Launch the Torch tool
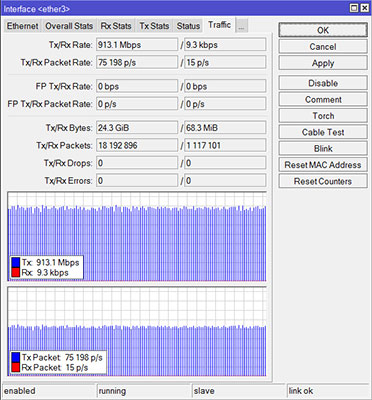This screenshot has width=372, height=400. 323,116
